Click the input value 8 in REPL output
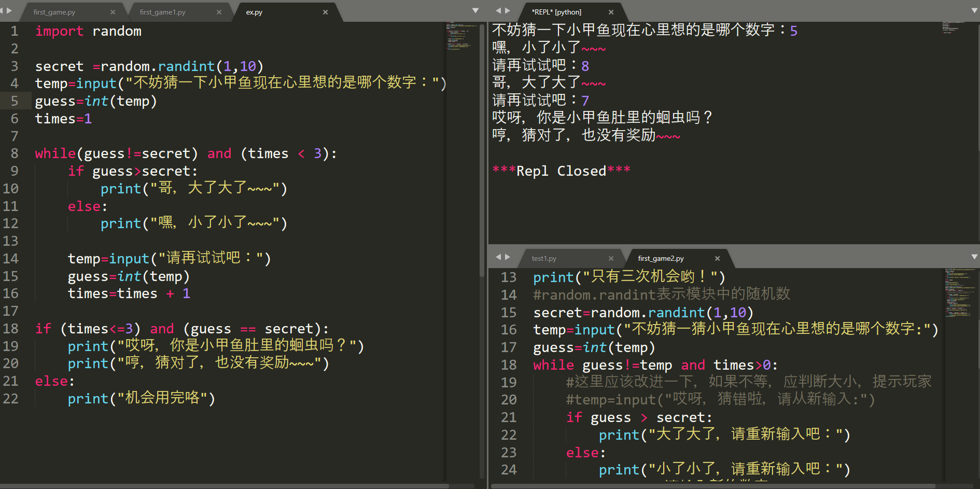This screenshot has height=489, width=980. (585, 66)
